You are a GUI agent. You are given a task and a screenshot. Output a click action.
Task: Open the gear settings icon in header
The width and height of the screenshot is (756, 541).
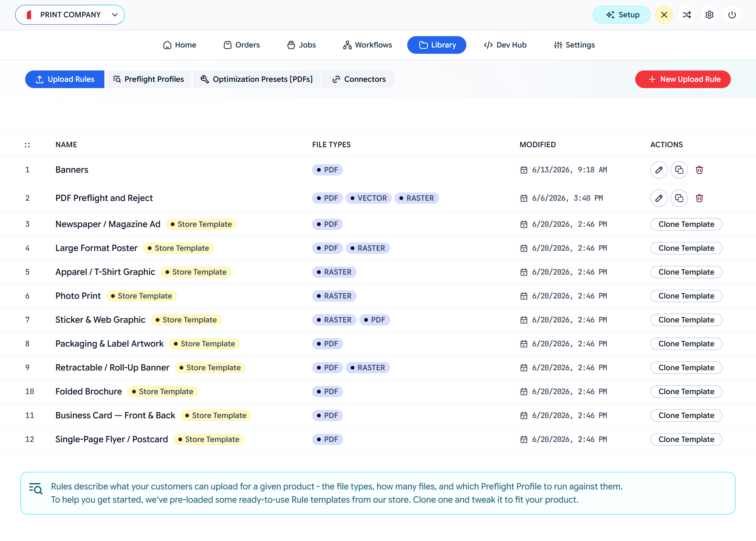pyautogui.click(x=709, y=15)
